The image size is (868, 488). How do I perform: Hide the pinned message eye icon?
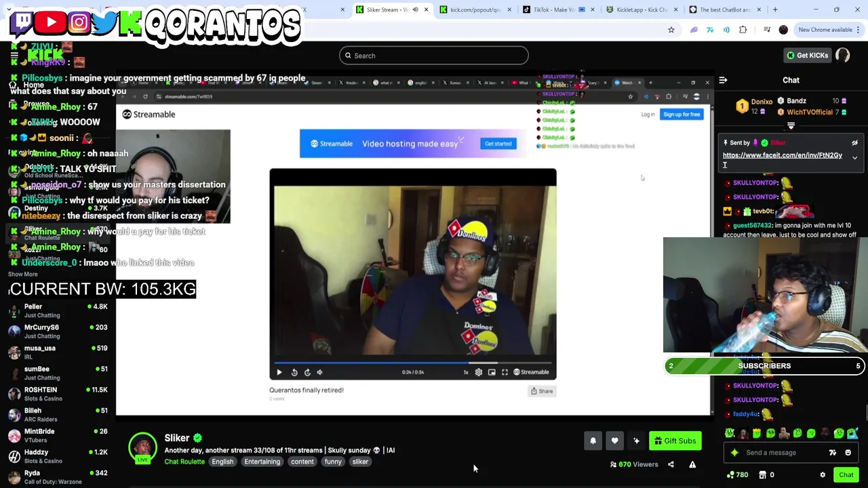854,143
